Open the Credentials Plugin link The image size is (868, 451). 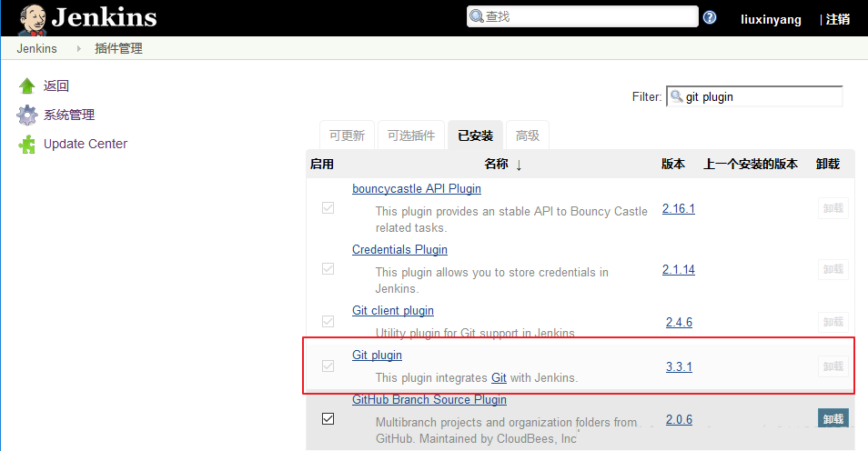pos(399,249)
